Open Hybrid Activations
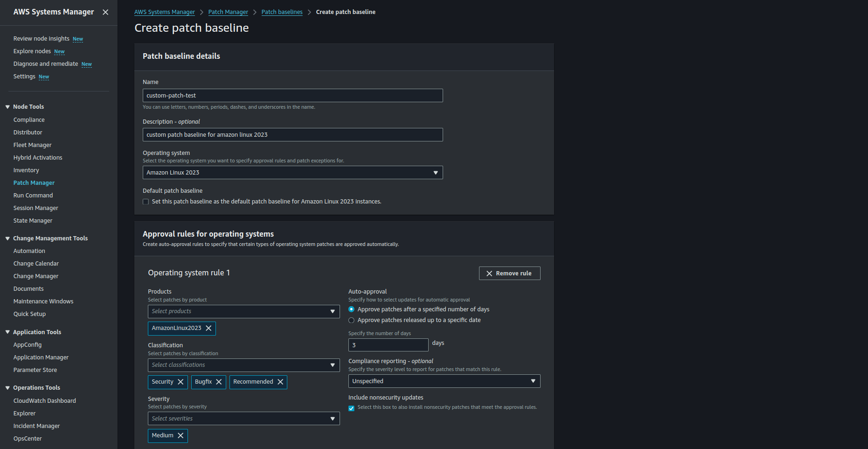Screen dimensions: 868x449 38,158
